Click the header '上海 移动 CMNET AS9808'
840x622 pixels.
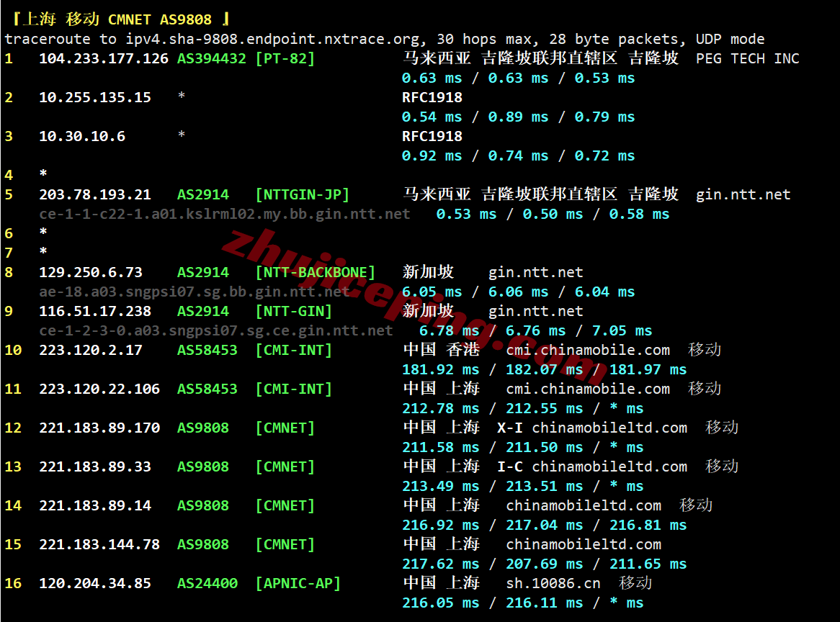tap(117, 20)
